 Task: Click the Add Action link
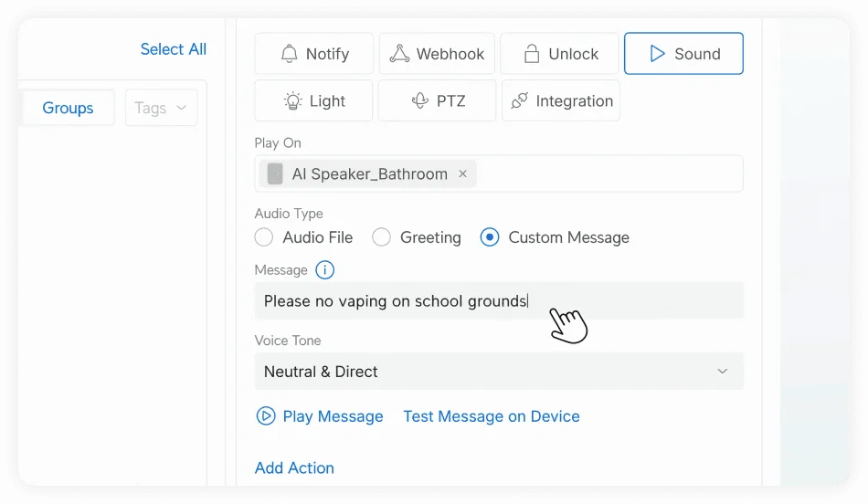[x=294, y=468]
